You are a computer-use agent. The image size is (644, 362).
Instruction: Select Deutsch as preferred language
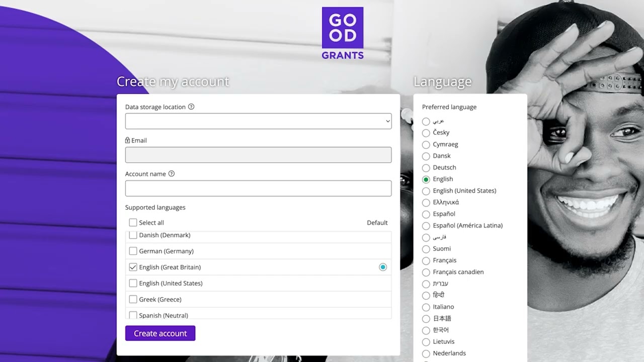(x=426, y=167)
